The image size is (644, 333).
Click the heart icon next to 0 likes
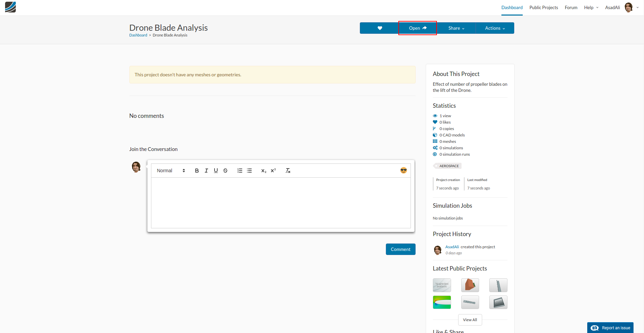tap(435, 122)
